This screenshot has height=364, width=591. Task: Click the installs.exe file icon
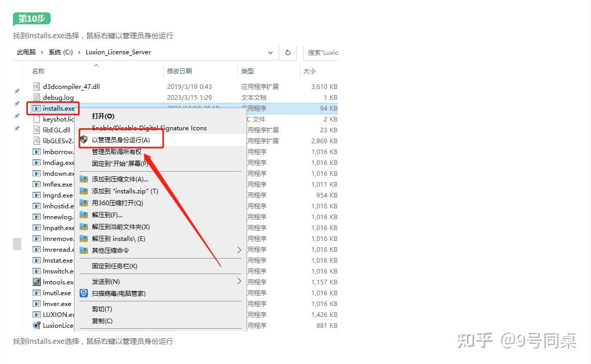(37, 108)
